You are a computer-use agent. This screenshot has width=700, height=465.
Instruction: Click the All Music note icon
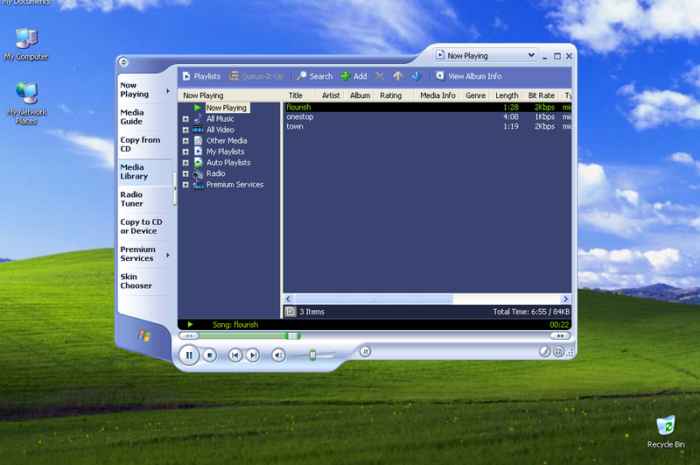(x=198, y=119)
